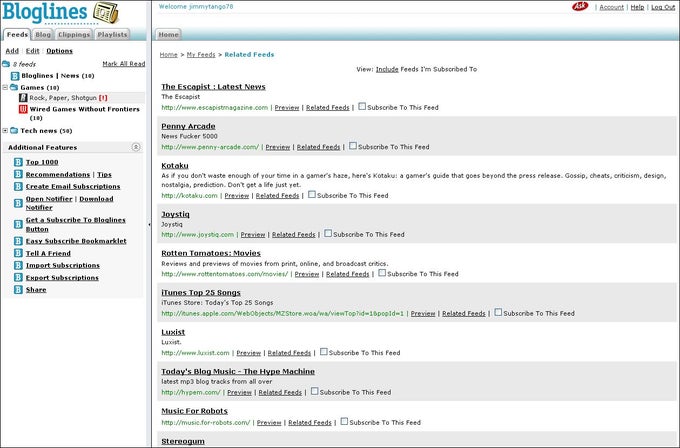680x448 pixels.
Task: Open the Options menu link
Action: (59, 51)
